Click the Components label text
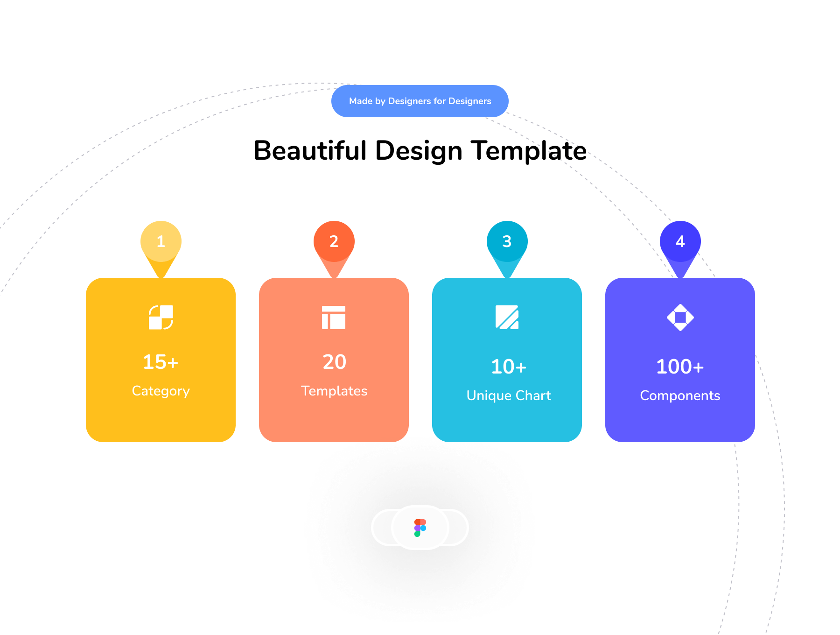Viewport: 840px width, 635px height. pyautogui.click(x=680, y=396)
